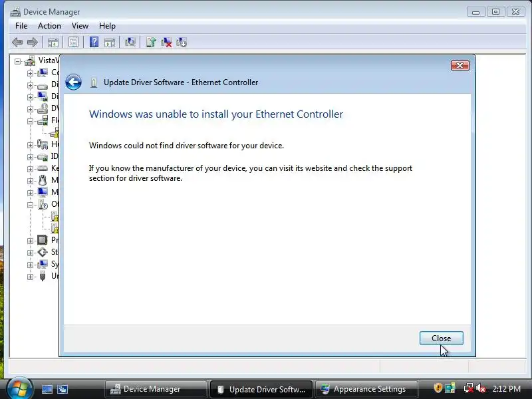
Task: Click Show Desktop in Quick Launch
Action: (x=47, y=389)
